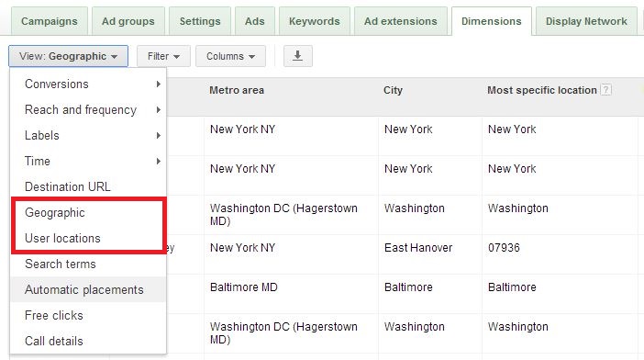
Task: Open the Keywords tab
Action: click(x=314, y=21)
